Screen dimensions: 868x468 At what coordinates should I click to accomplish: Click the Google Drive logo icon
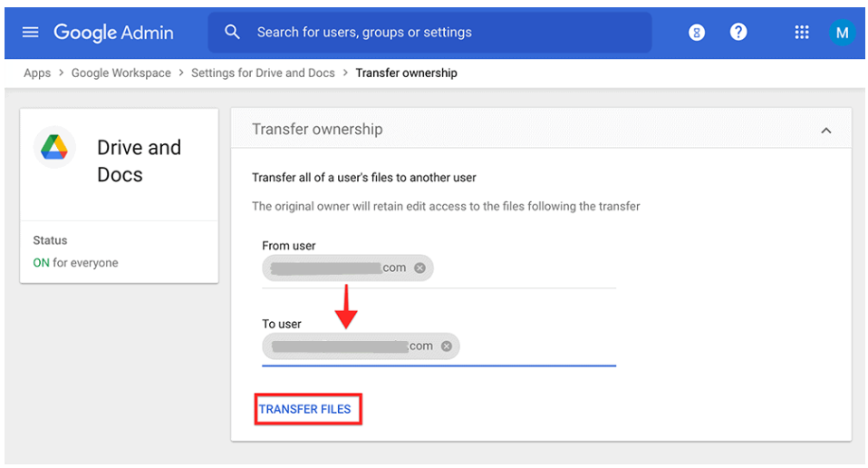tap(54, 147)
